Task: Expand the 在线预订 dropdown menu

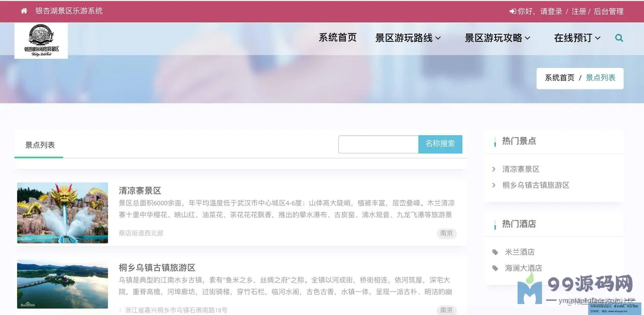Action: tap(577, 38)
